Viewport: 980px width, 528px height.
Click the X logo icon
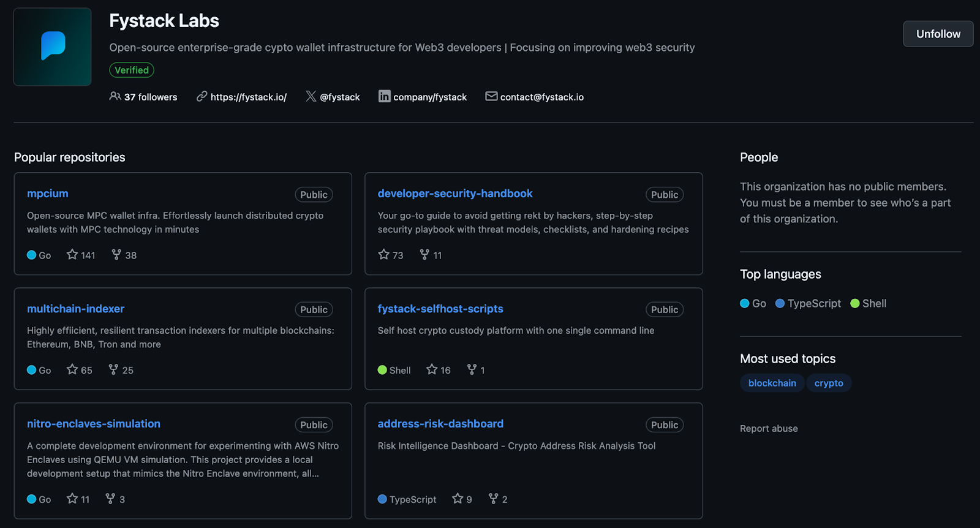pos(311,96)
